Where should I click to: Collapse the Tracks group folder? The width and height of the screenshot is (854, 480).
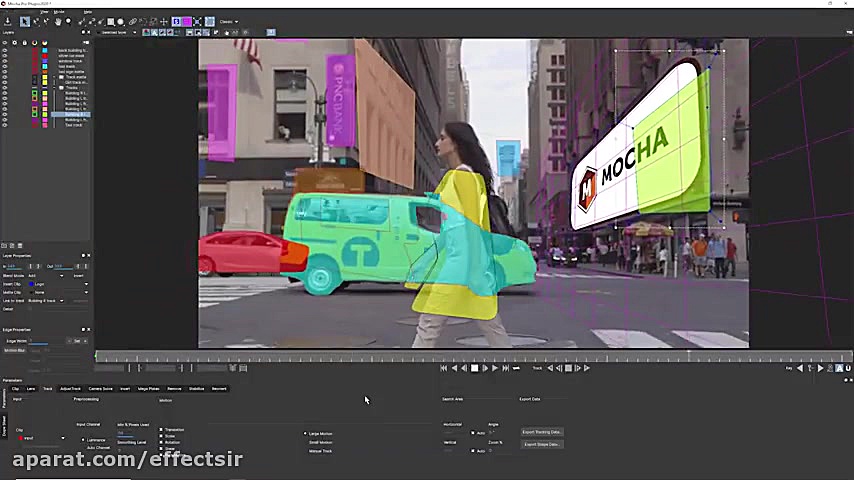click(x=56, y=88)
